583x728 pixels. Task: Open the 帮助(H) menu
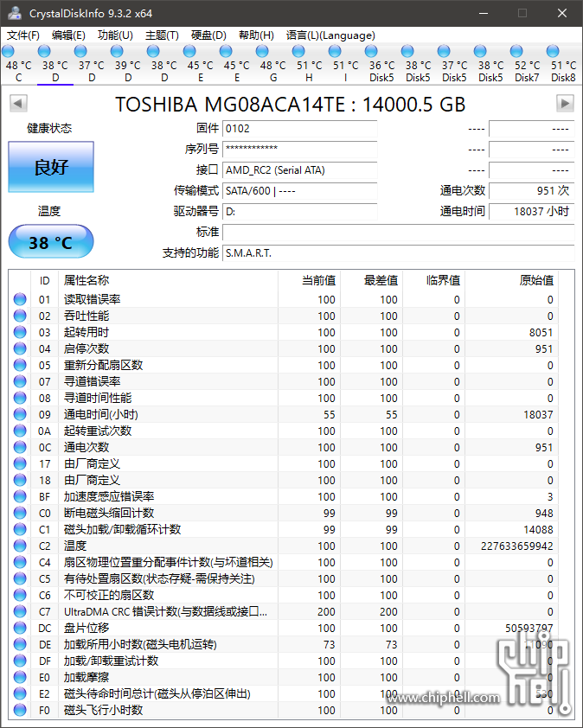pyautogui.click(x=256, y=35)
